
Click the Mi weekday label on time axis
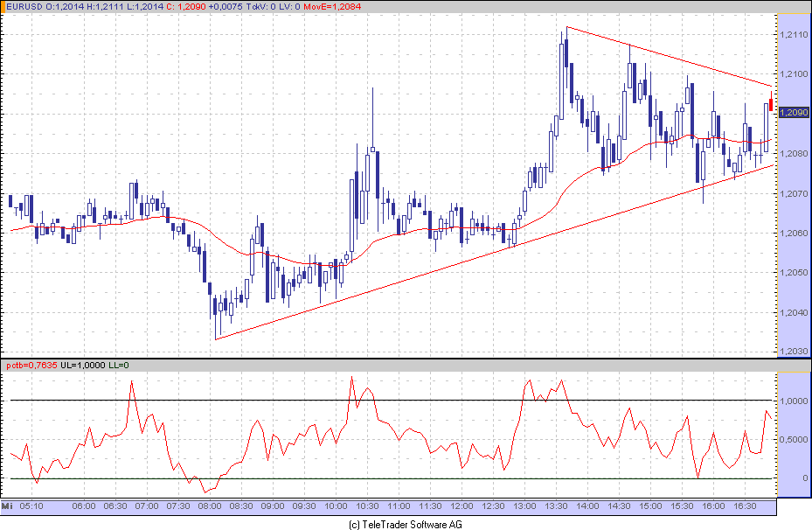click(7, 506)
